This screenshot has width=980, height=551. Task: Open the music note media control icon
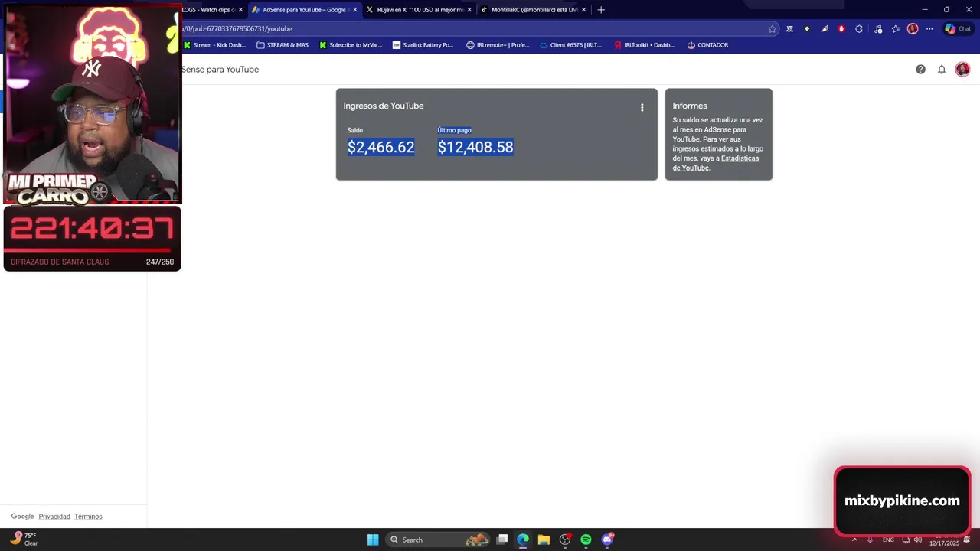[878, 29]
